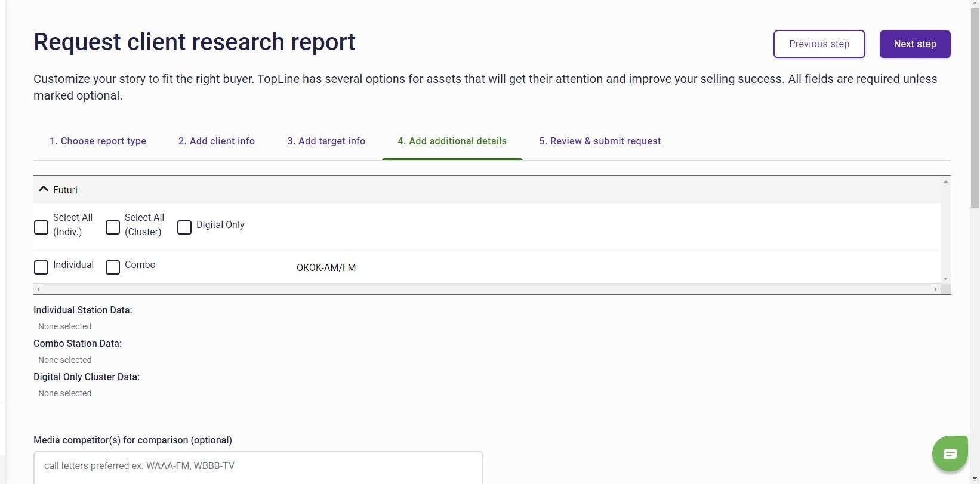Enable the Digital Only checkbox
Viewport: 980px width, 484px height.
pos(184,227)
